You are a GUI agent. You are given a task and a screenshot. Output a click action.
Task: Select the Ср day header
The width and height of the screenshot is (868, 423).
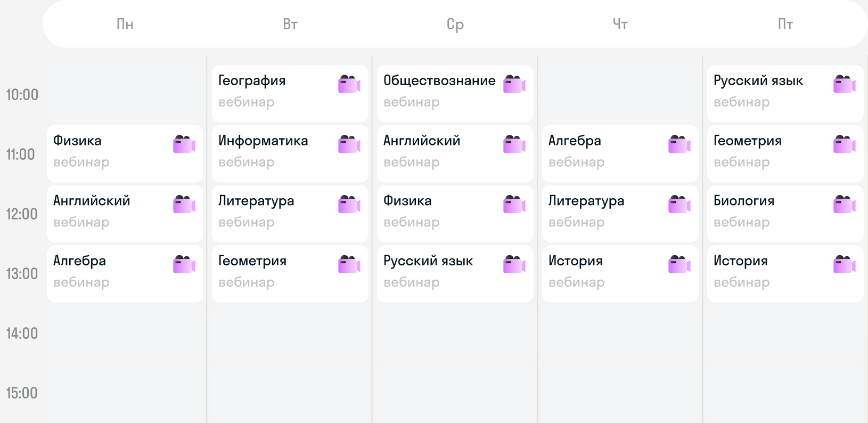tap(455, 25)
